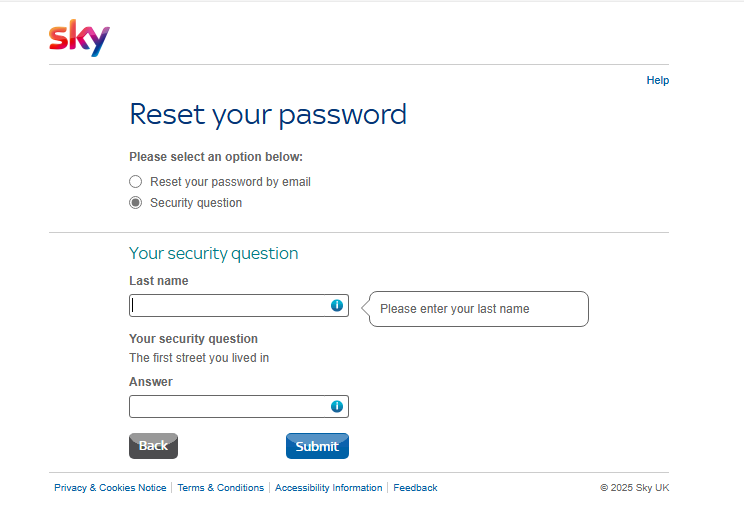Click the info icon in Last name field
Screen dimensions: 744x530
[337, 305]
